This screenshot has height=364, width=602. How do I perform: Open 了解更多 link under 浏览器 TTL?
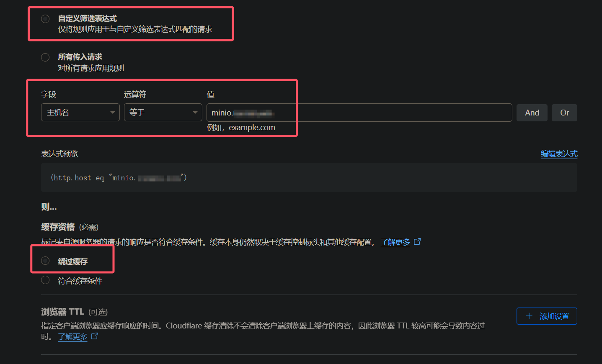72,337
